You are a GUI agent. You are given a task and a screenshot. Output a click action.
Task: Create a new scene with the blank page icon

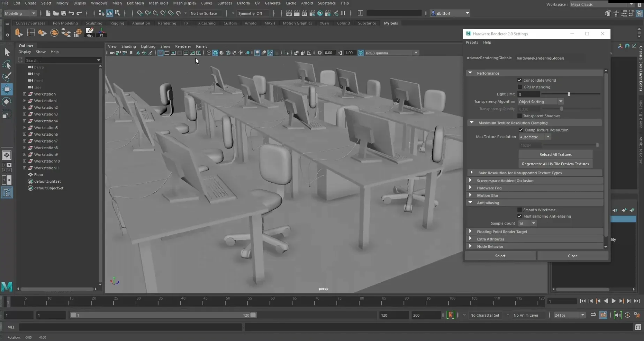[48, 13]
